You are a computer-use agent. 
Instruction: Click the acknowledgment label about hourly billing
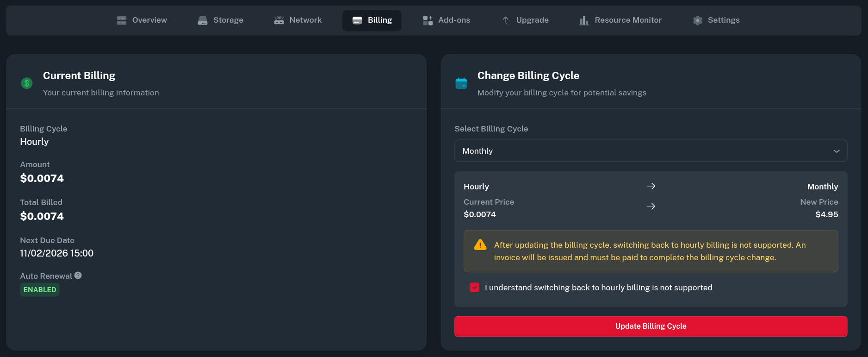(x=598, y=288)
